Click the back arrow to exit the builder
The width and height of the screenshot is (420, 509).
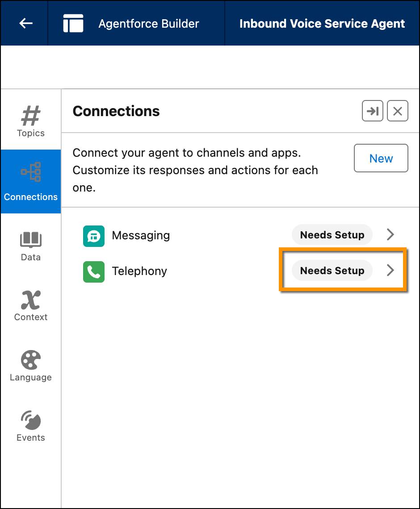click(x=25, y=23)
